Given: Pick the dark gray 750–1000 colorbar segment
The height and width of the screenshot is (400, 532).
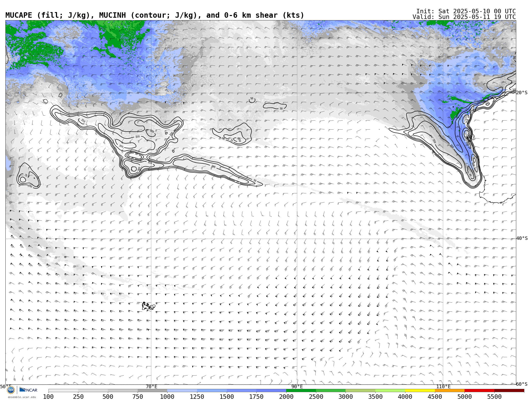Looking at the screenshot, I should click(152, 391).
